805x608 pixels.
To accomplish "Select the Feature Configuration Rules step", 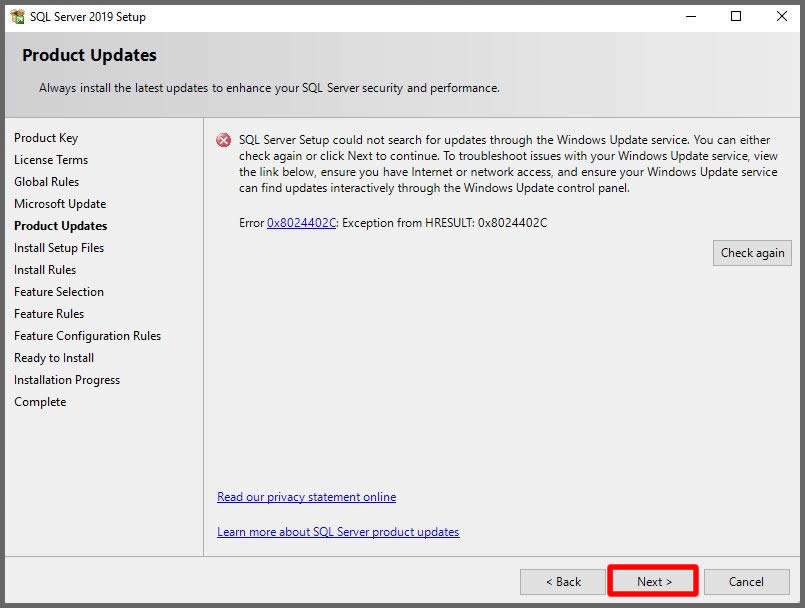I will pyautogui.click(x=87, y=336).
